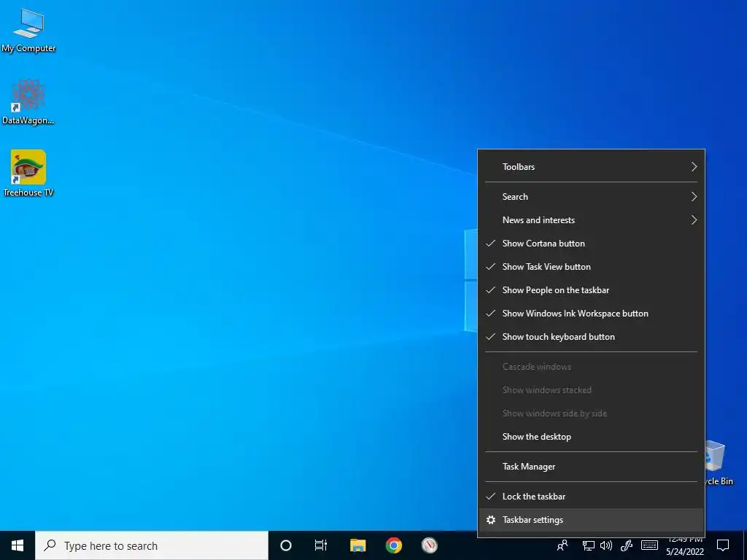Viewport: 747px width, 560px height.
Task: Expand the News and interests submenu
Action: pyautogui.click(x=591, y=220)
